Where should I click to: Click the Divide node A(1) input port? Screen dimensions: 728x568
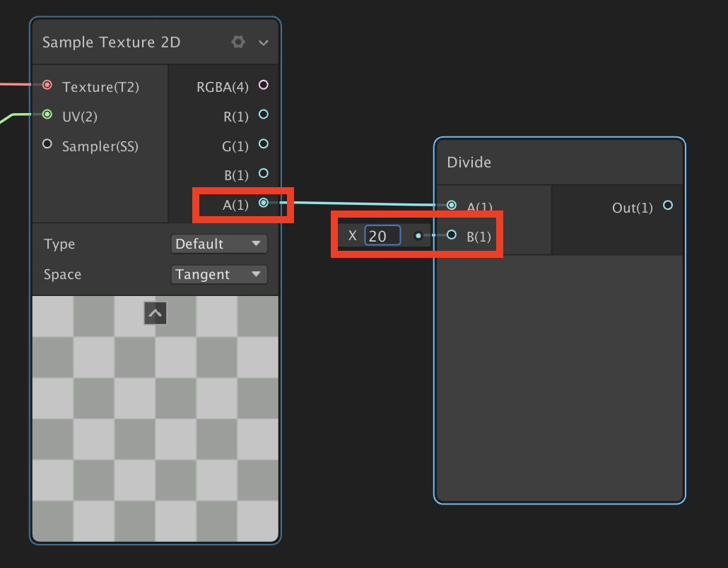pyautogui.click(x=452, y=206)
